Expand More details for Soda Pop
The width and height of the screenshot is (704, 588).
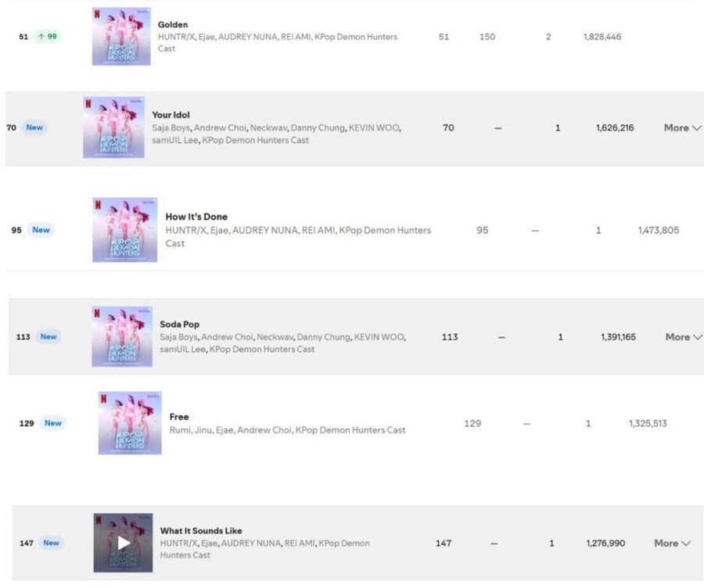[x=684, y=337]
